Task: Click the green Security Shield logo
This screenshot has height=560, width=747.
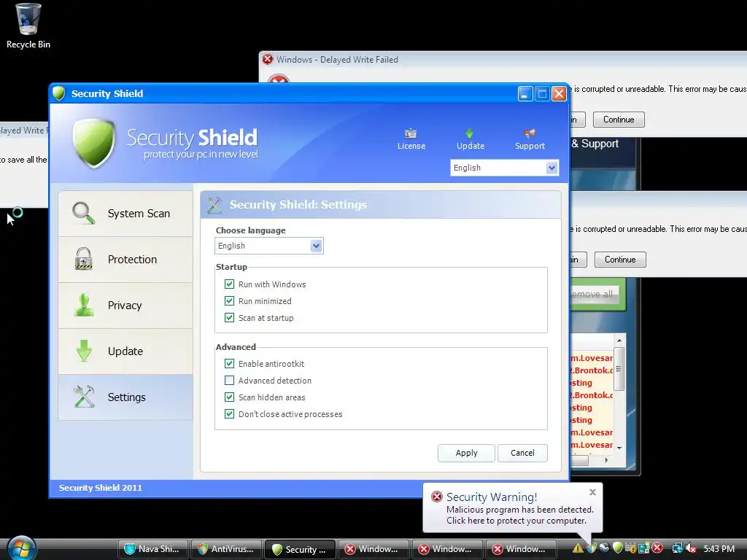Action: (x=94, y=143)
